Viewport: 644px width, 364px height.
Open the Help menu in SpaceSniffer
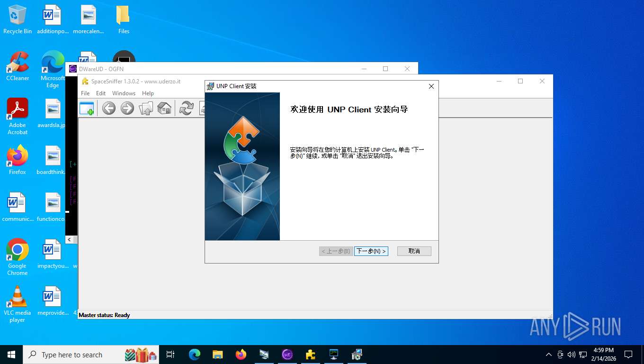(148, 93)
